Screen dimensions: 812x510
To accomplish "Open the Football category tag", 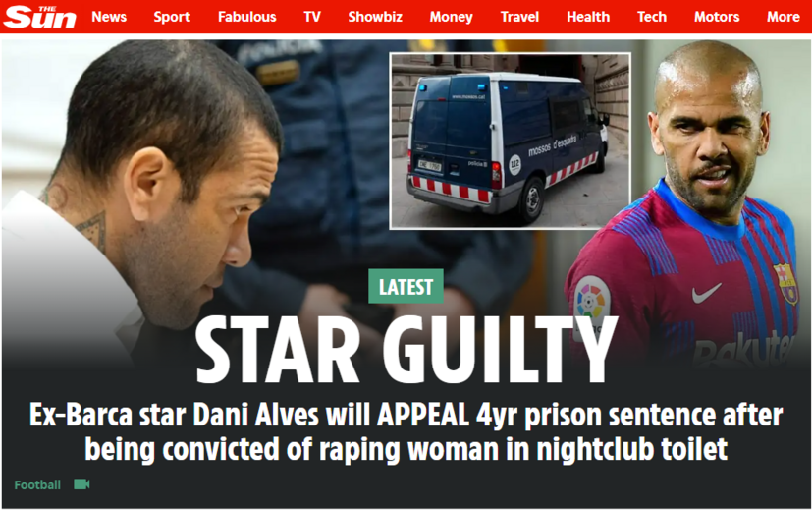I will (37, 485).
